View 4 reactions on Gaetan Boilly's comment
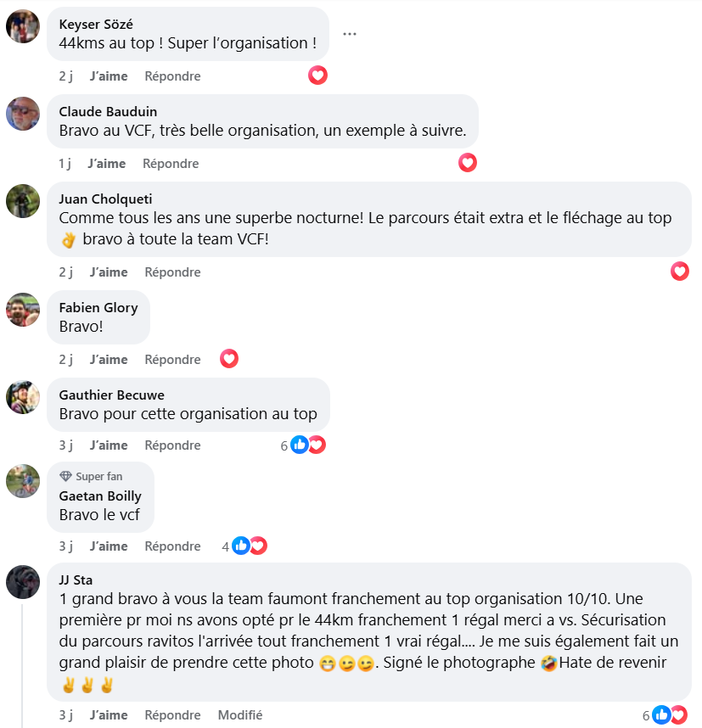This screenshot has width=702, height=728. coord(244,546)
